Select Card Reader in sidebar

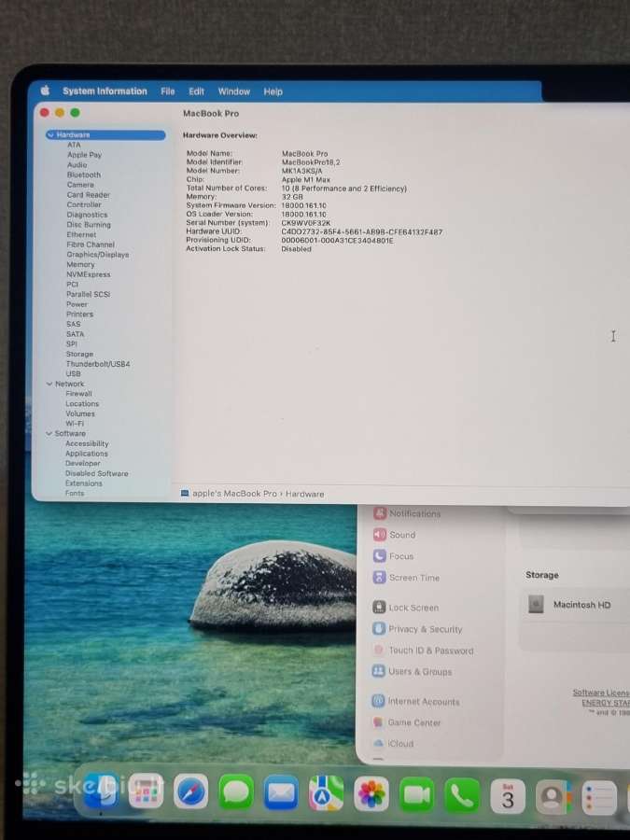click(89, 195)
